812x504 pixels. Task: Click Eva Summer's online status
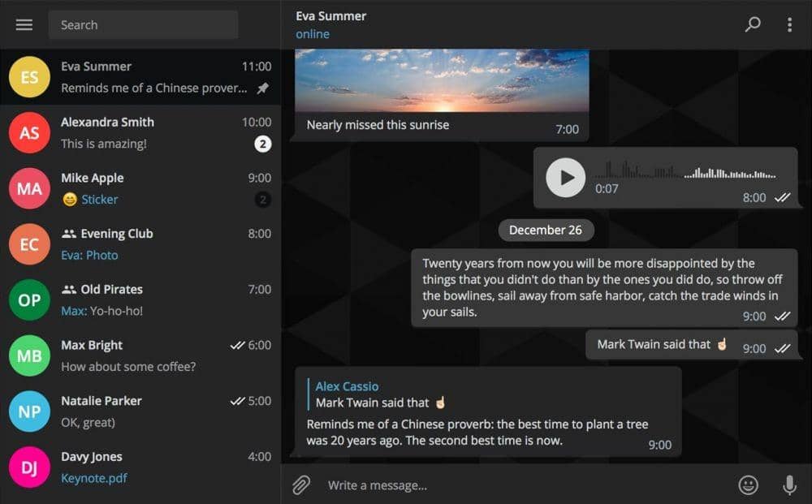(313, 33)
